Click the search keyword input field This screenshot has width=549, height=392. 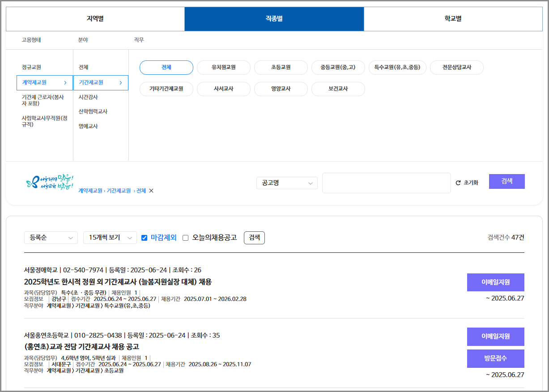tap(386, 183)
